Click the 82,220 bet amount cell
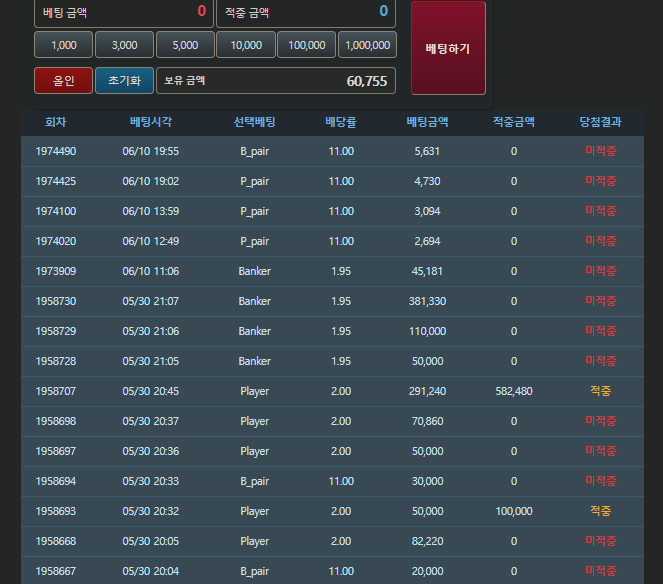 (427, 542)
